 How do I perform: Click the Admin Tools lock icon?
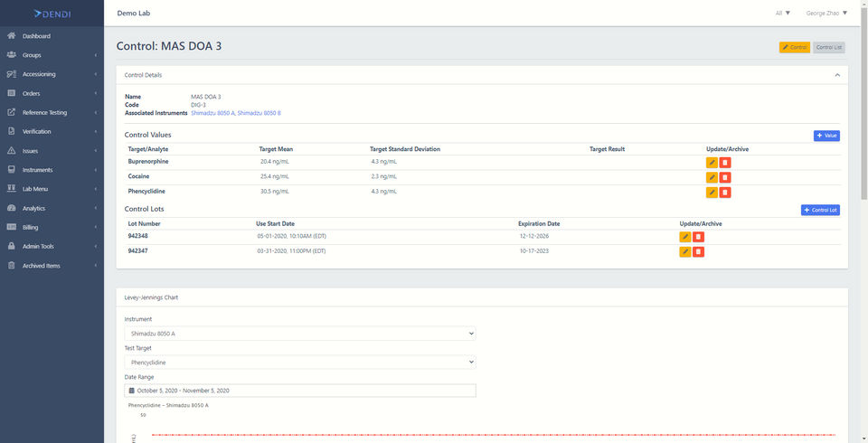[11, 246]
